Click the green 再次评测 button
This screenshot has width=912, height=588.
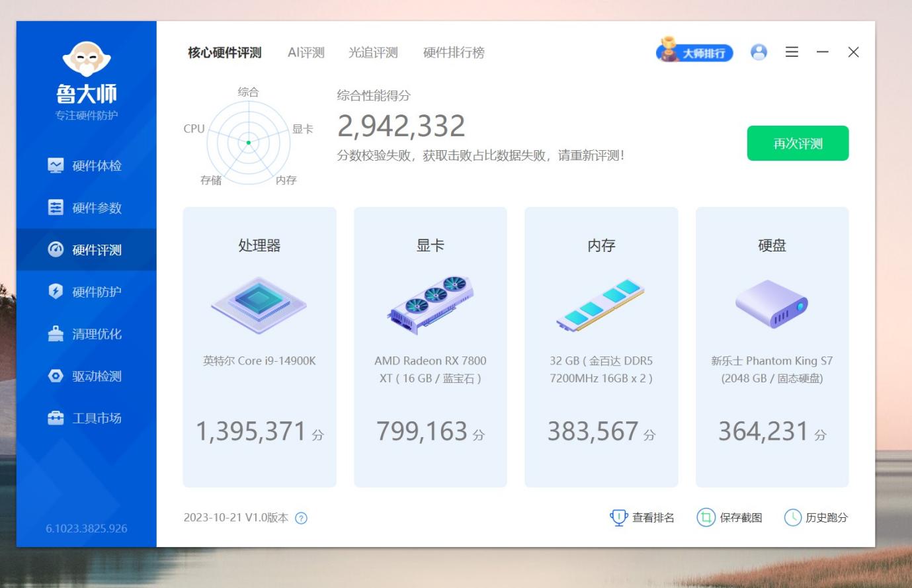pyautogui.click(x=798, y=143)
